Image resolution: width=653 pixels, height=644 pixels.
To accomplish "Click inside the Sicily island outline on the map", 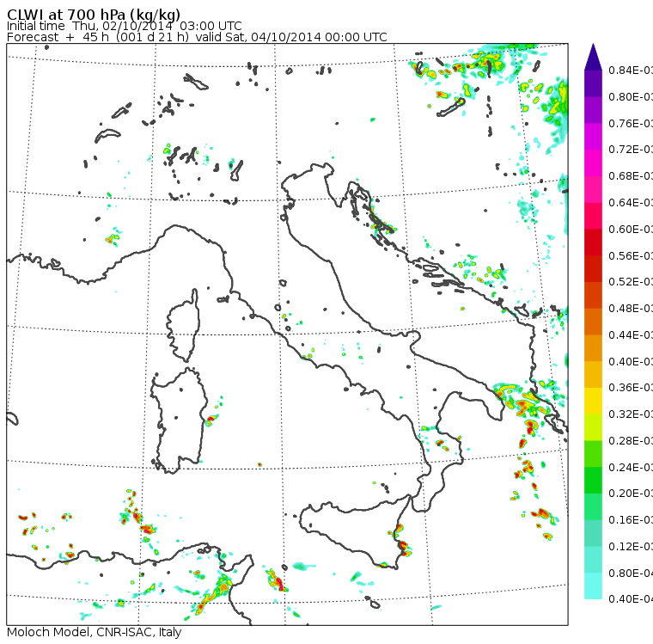I will click(354, 531).
